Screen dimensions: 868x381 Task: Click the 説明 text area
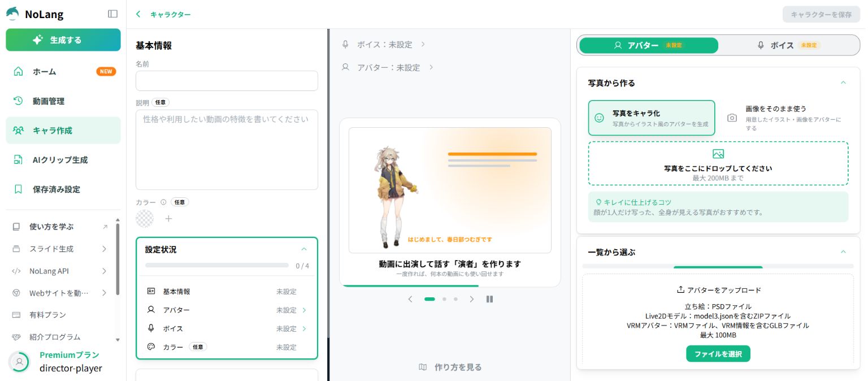227,150
